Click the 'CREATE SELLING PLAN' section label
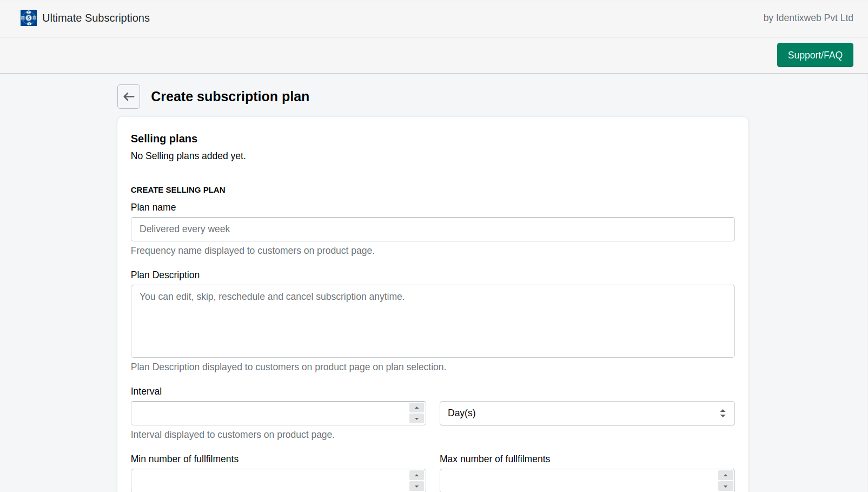868x492 pixels. 178,190
